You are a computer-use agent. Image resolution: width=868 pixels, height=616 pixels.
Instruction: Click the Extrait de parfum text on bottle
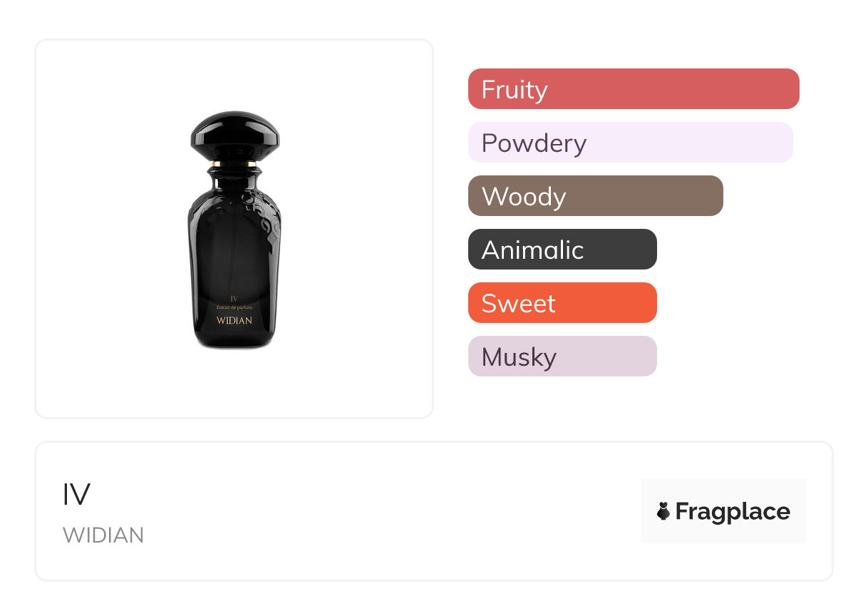[x=234, y=307]
